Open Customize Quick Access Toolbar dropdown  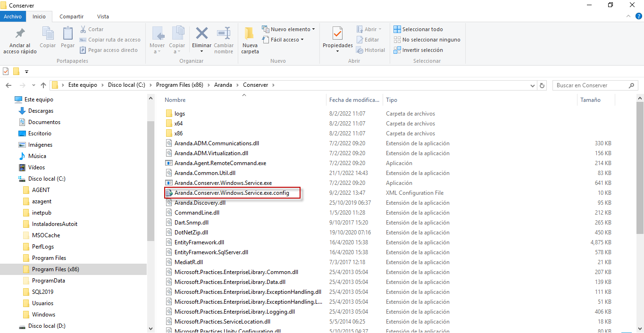pyautogui.click(x=26, y=72)
